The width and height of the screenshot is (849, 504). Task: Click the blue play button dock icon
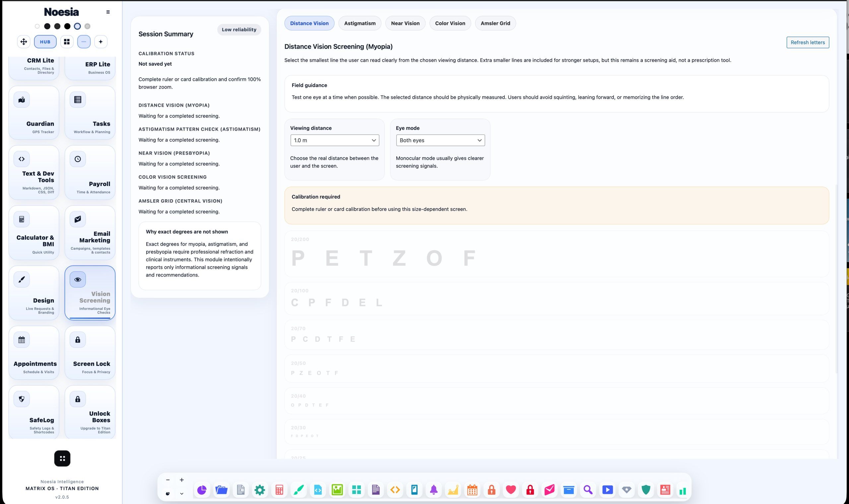pyautogui.click(x=608, y=490)
